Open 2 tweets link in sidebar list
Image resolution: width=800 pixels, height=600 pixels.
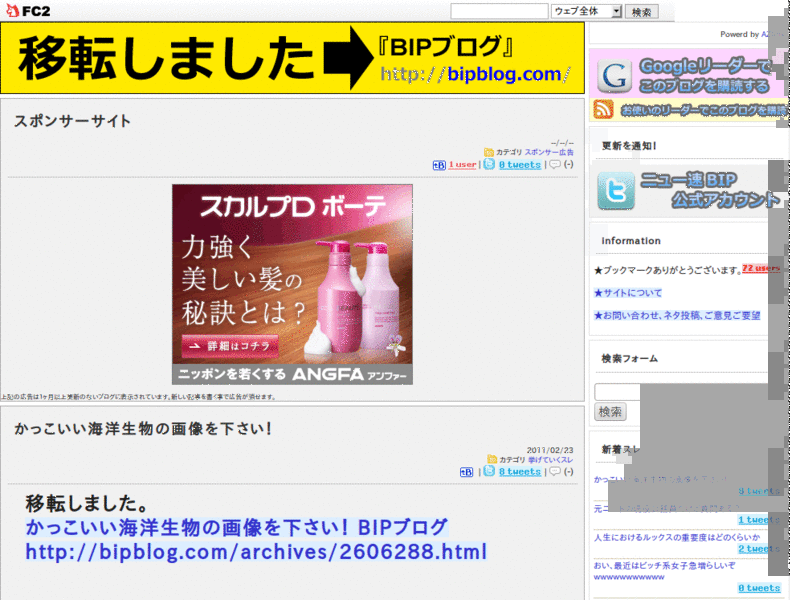[x=759, y=549]
